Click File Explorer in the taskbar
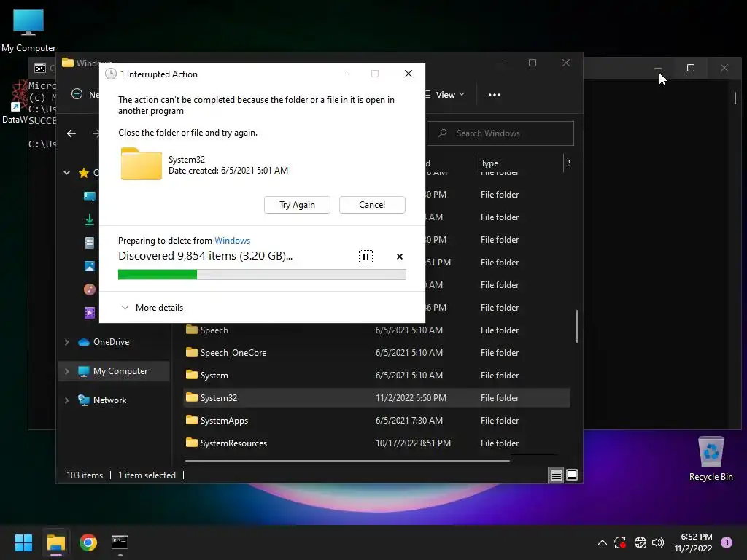The width and height of the screenshot is (747, 560). tap(55, 542)
